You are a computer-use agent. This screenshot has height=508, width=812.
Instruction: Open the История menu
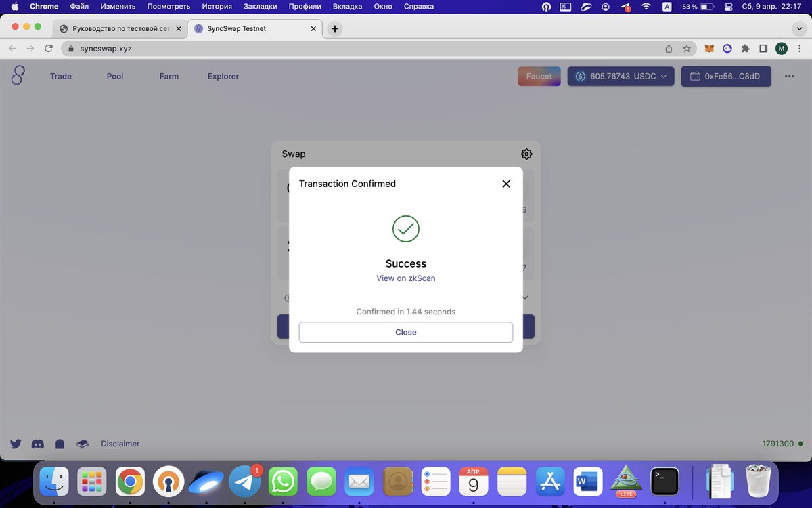click(x=217, y=7)
